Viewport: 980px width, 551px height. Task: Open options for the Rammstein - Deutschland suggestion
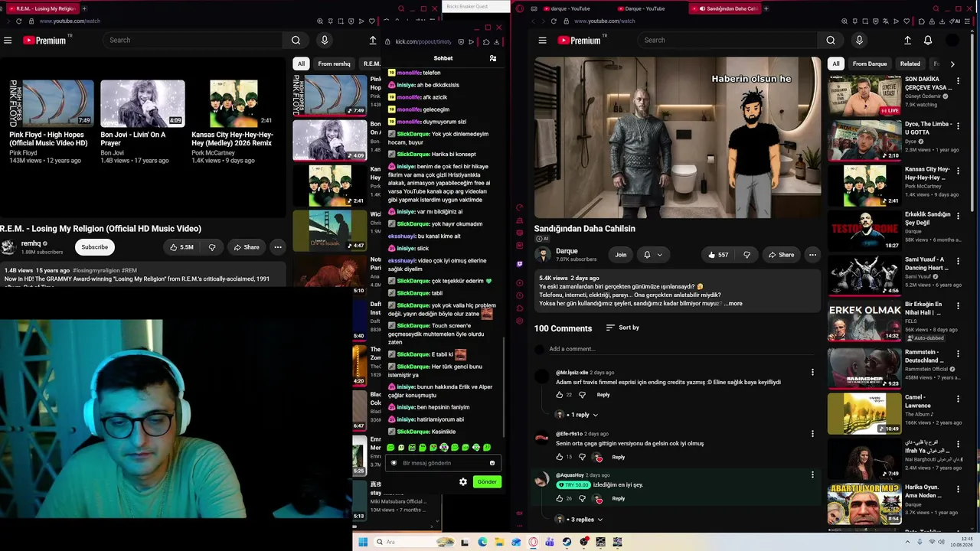[958, 356]
